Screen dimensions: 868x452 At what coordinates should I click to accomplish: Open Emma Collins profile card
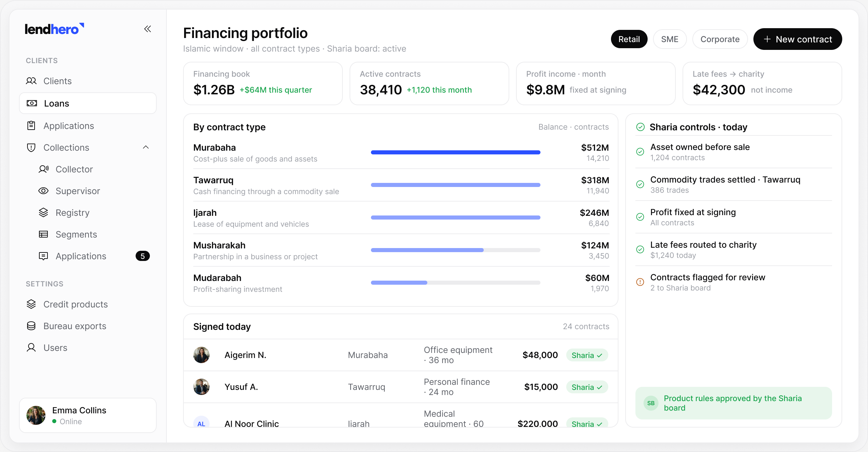[88, 415]
